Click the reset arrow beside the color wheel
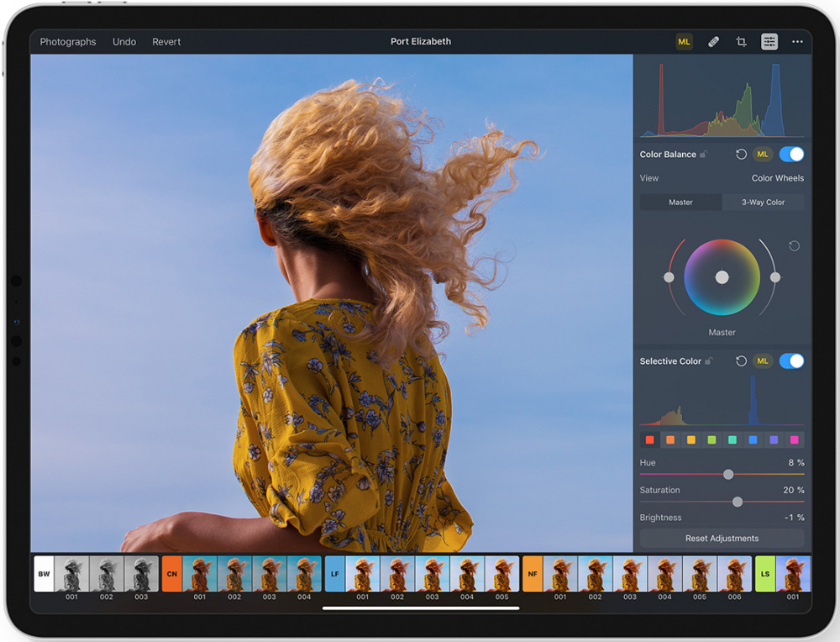Image resolution: width=840 pixels, height=642 pixels. point(794,246)
